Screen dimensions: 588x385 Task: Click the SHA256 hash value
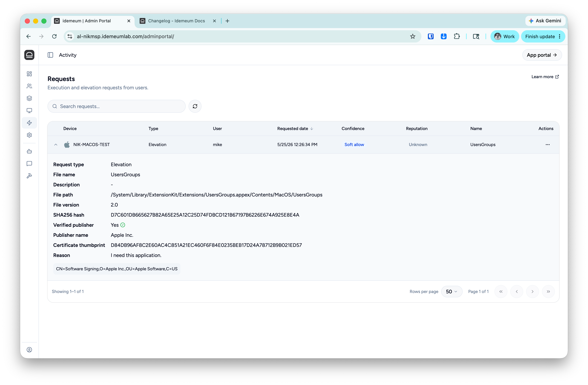tap(205, 215)
